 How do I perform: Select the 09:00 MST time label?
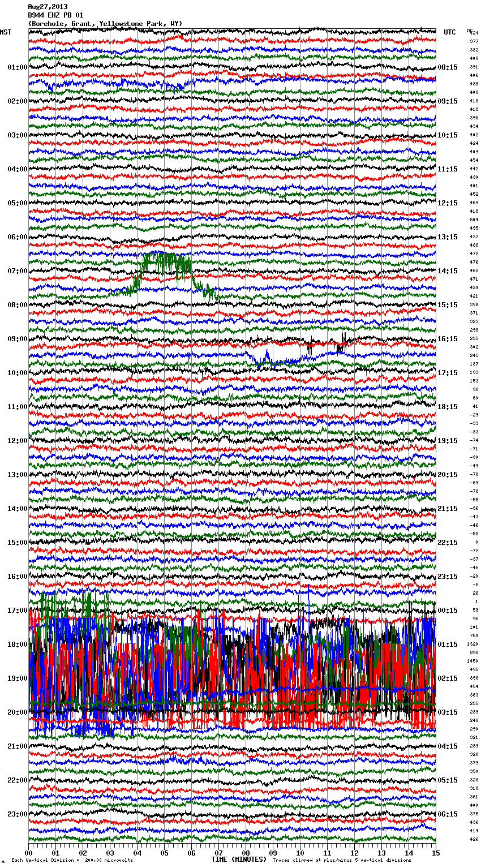pyautogui.click(x=18, y=339)
